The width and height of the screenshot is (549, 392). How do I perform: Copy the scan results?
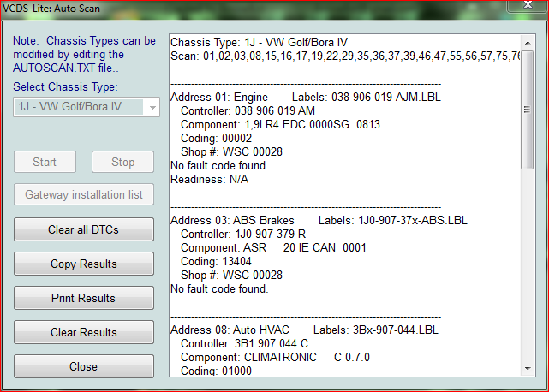pos(84,264)
